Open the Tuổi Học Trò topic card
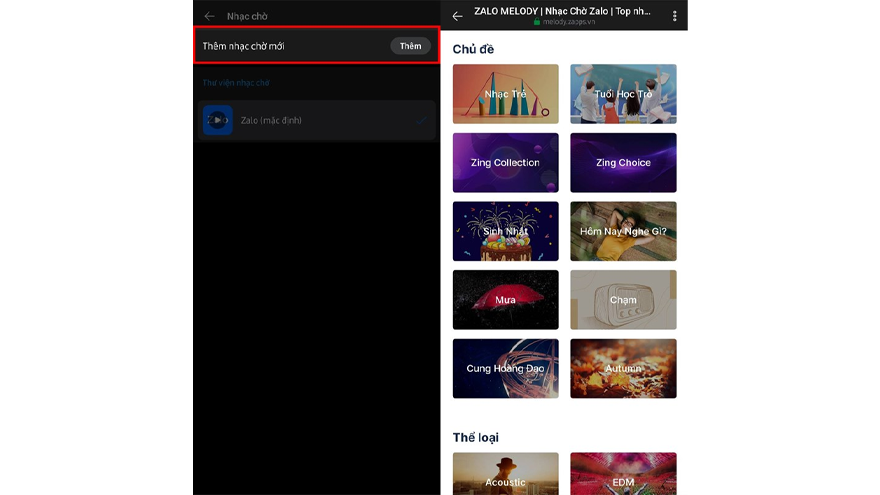This screenshot has height=495, width=880. [x=624, y=94]
